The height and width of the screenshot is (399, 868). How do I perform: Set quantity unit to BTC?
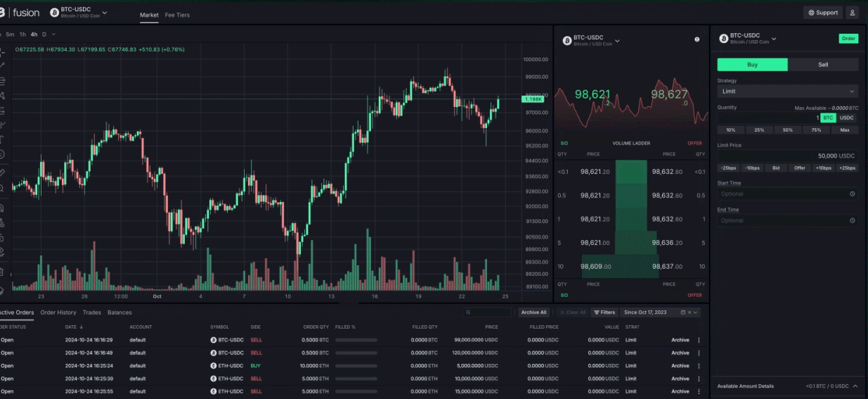tap(828, 118)
